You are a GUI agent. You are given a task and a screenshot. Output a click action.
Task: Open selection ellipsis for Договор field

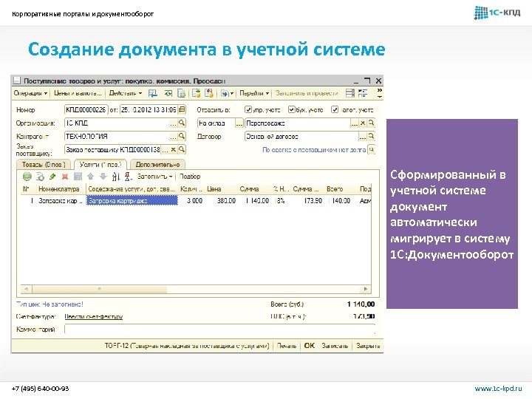tap(363, 137)
